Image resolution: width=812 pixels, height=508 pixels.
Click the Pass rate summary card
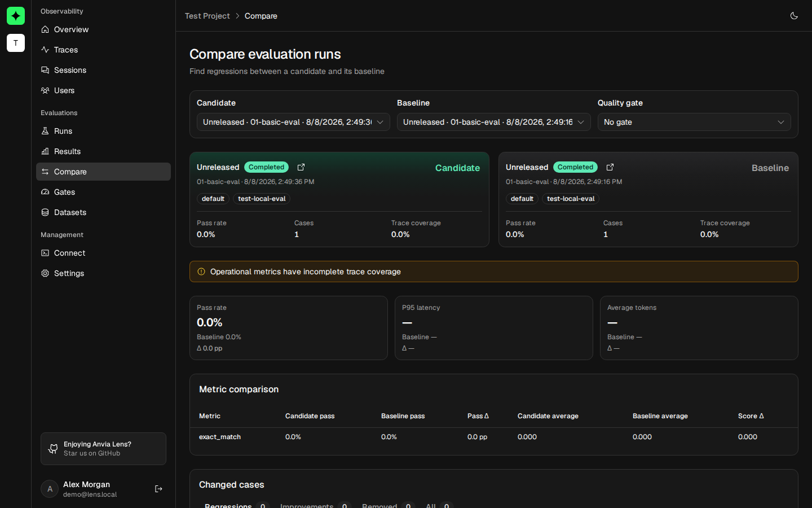click(289, 328)
